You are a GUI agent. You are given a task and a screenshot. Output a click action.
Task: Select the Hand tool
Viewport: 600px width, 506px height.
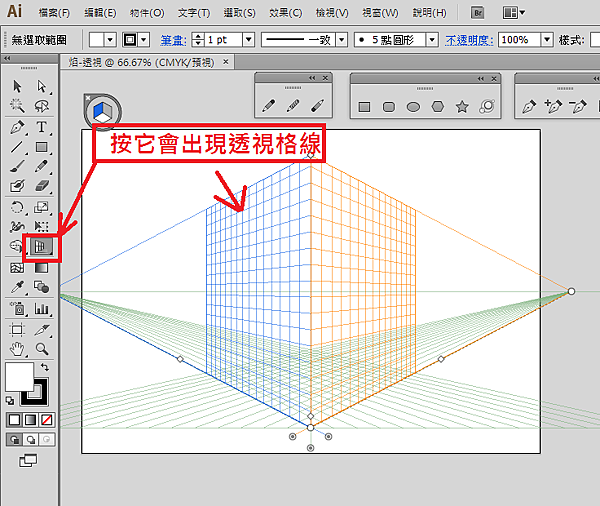[x=17, y=349]
